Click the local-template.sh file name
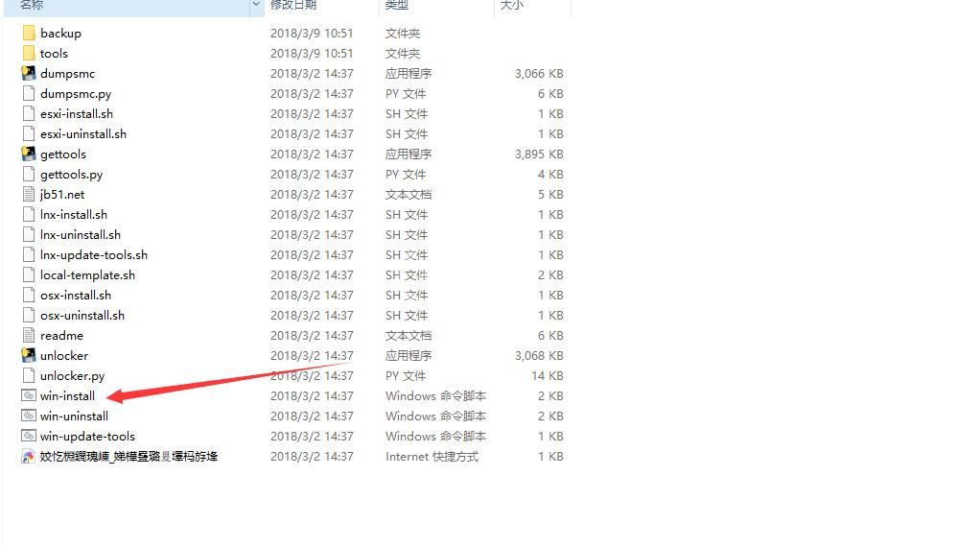Viewport: 980px width, 547px height. 87,275
